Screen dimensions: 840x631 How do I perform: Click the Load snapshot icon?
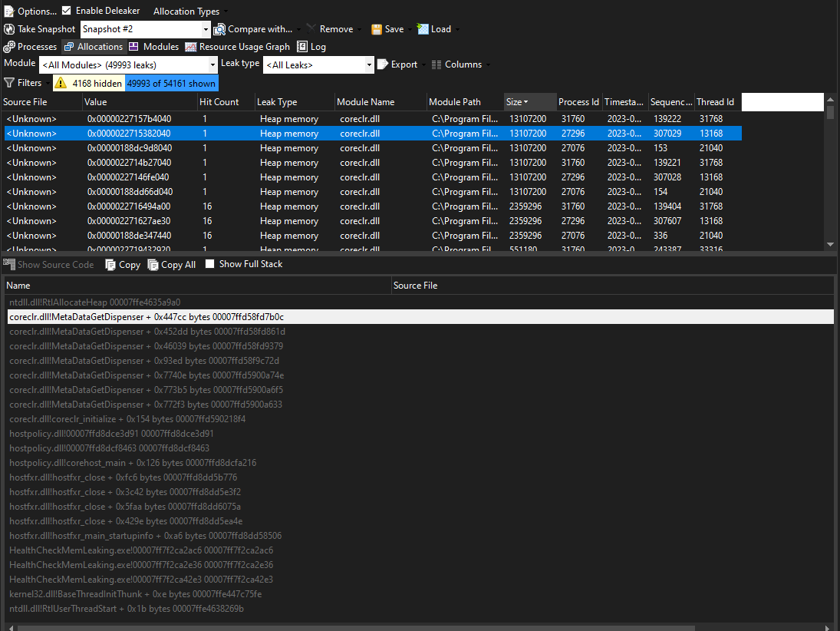click(x=423, y=29)
